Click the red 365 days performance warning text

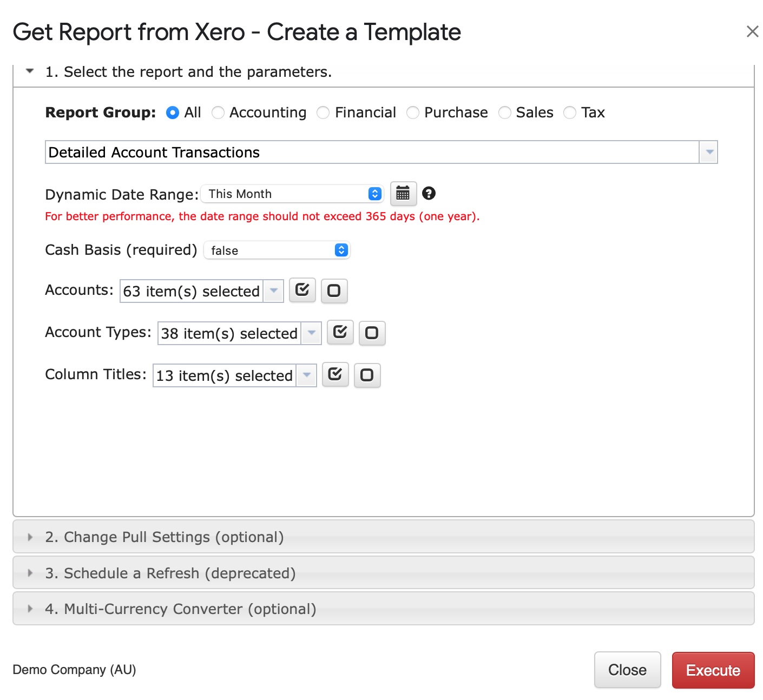pyautogui.click(x=262, y=216)
